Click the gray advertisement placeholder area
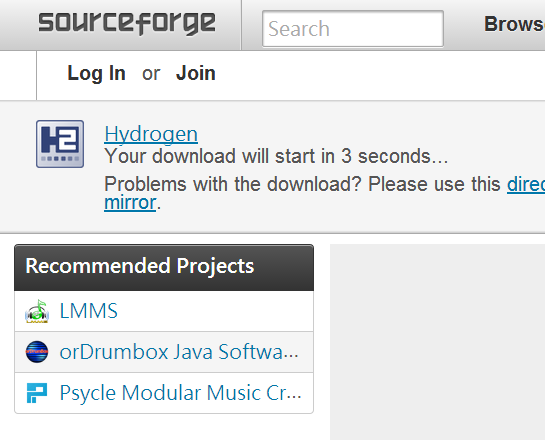This screenshot has height=440, width=545. tap(437, 342)
